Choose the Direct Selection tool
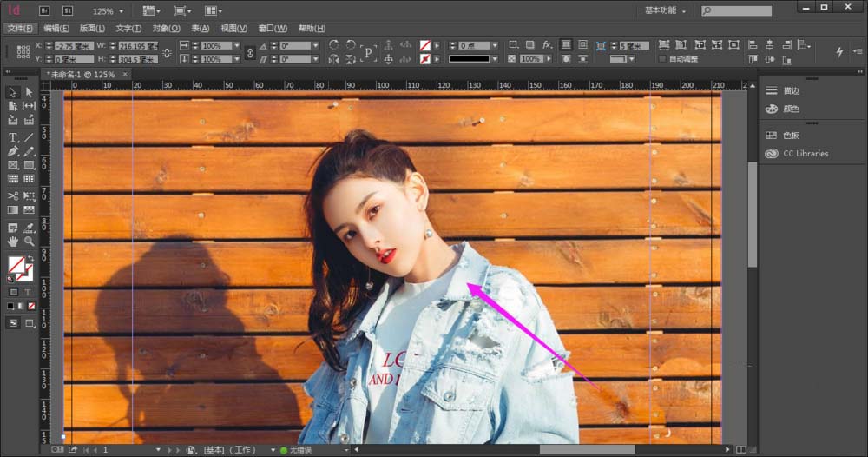The image size is (868, 457). (29, 92)
